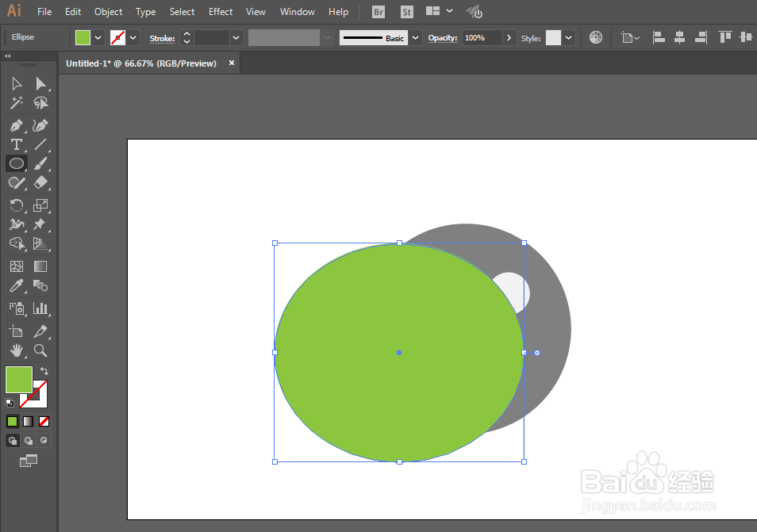757x532 pixels.
Task: Select the Width/Warp tool
Action: 17,224
